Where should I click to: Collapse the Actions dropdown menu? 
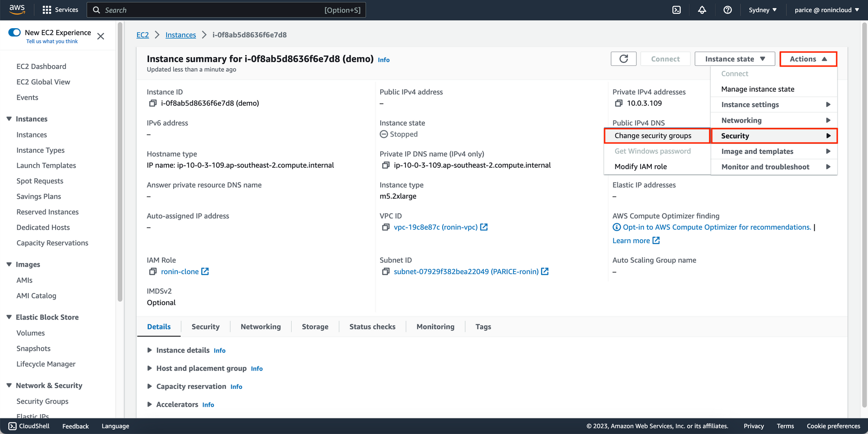pos(808,59)
